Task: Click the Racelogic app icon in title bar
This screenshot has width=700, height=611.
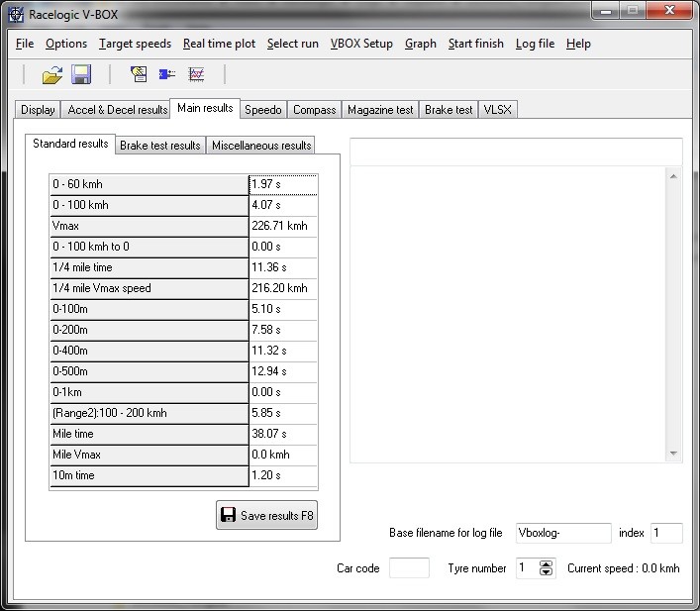Action: 14,15
